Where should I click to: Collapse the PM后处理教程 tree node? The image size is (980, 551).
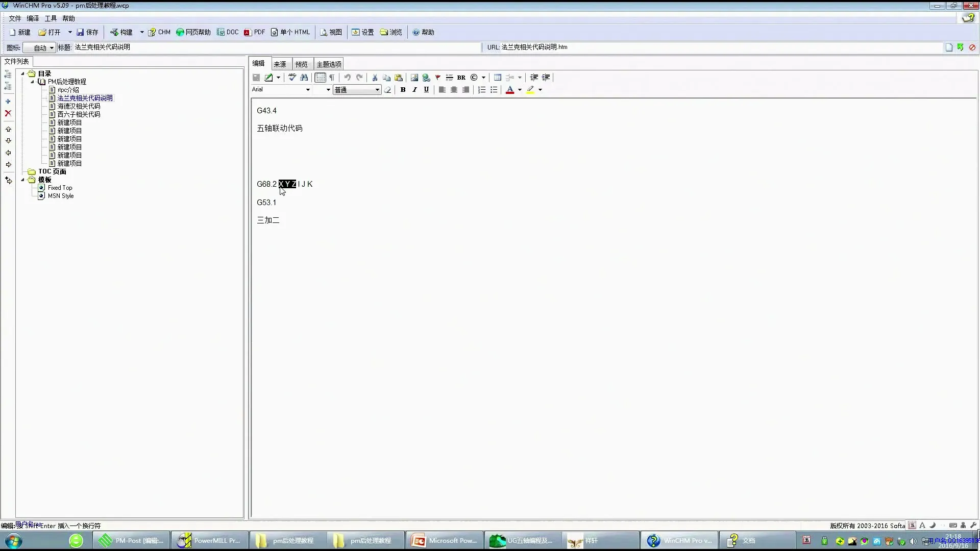pyautogui.click(x=32, y=82)
